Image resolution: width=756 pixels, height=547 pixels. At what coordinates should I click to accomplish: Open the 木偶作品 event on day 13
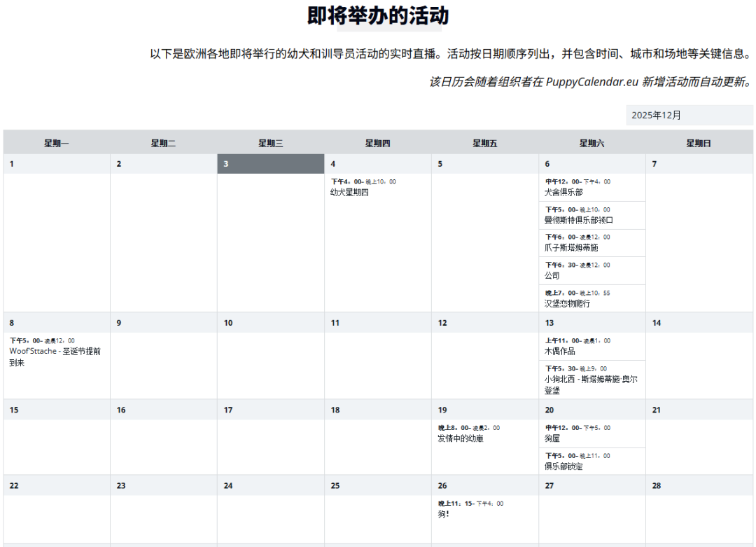tap(560, 352)
